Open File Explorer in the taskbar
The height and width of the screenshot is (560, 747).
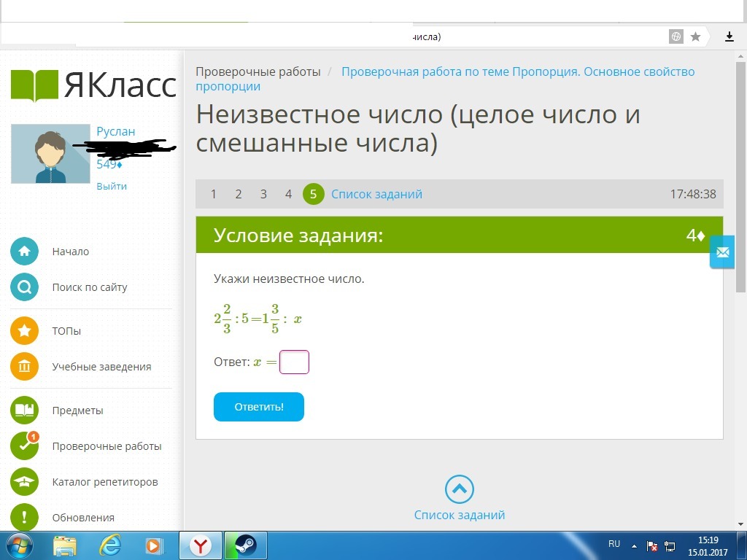point(65,546)
